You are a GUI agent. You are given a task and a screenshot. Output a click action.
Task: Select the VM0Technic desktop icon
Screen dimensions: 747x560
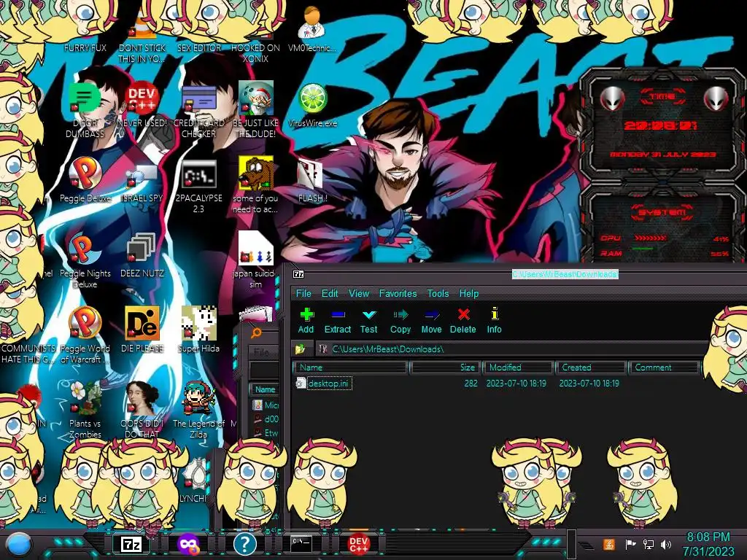click(312, 29)
